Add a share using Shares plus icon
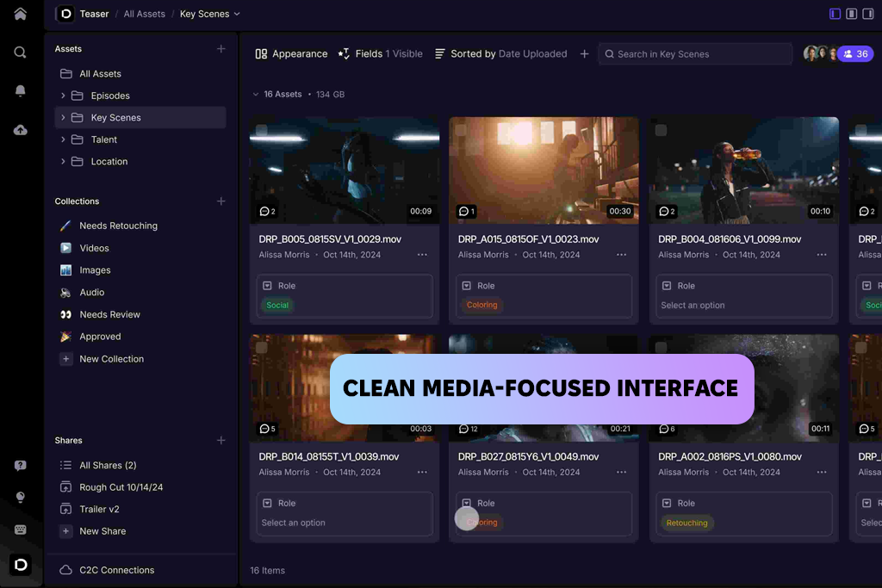 (221, 440)
